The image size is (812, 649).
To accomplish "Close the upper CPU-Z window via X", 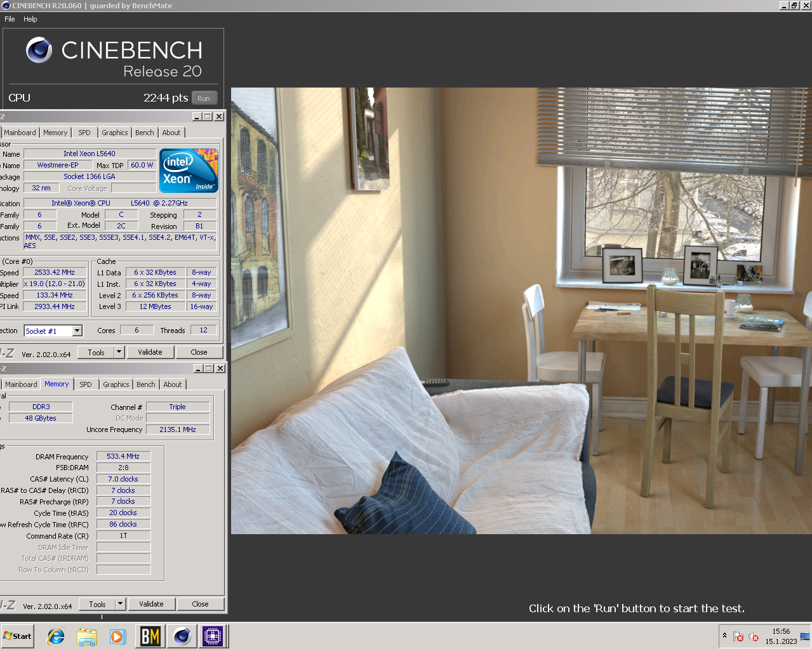I will [219, 117].
